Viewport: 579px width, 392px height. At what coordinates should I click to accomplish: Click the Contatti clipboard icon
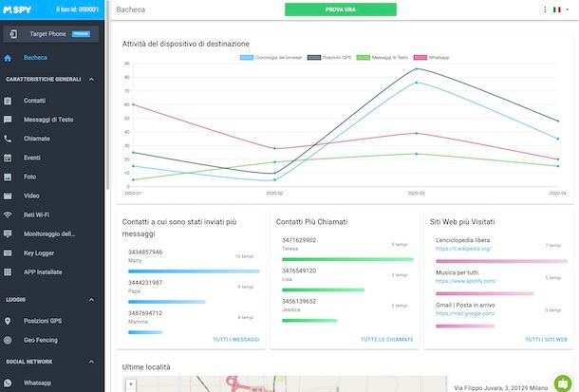tap(8, 101)
